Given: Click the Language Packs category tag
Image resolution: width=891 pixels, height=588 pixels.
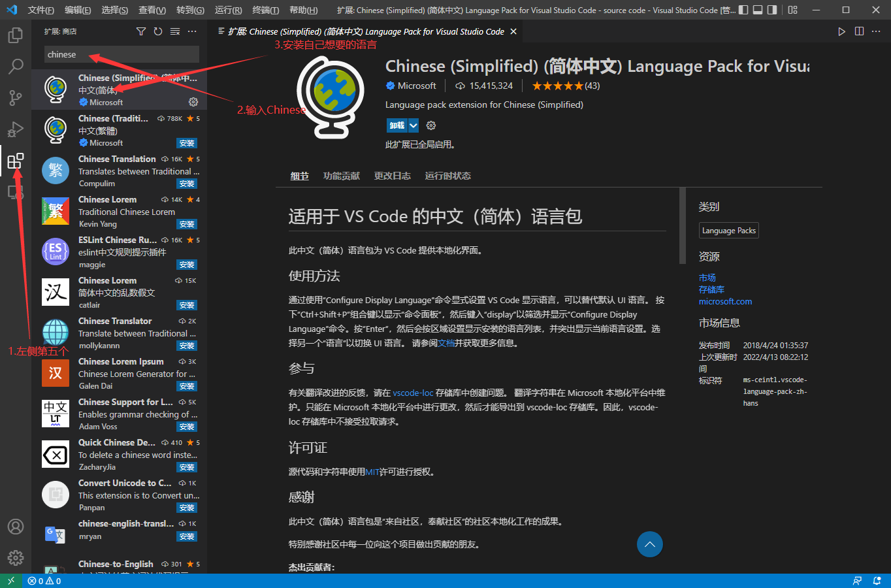Looking at the screenshot, I should tap(729, 231).
